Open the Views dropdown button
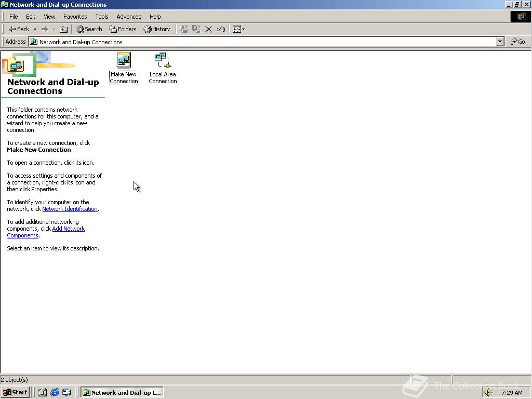 tap(239, 29)
